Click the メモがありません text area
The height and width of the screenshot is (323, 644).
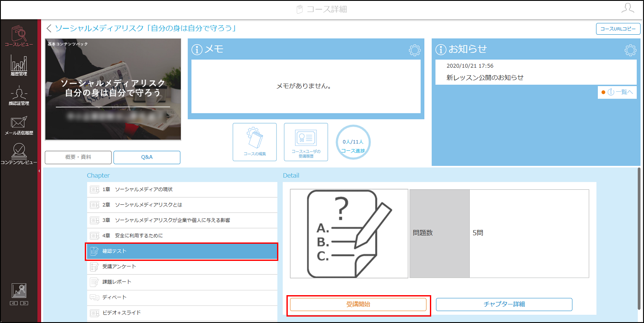(306, 86)
